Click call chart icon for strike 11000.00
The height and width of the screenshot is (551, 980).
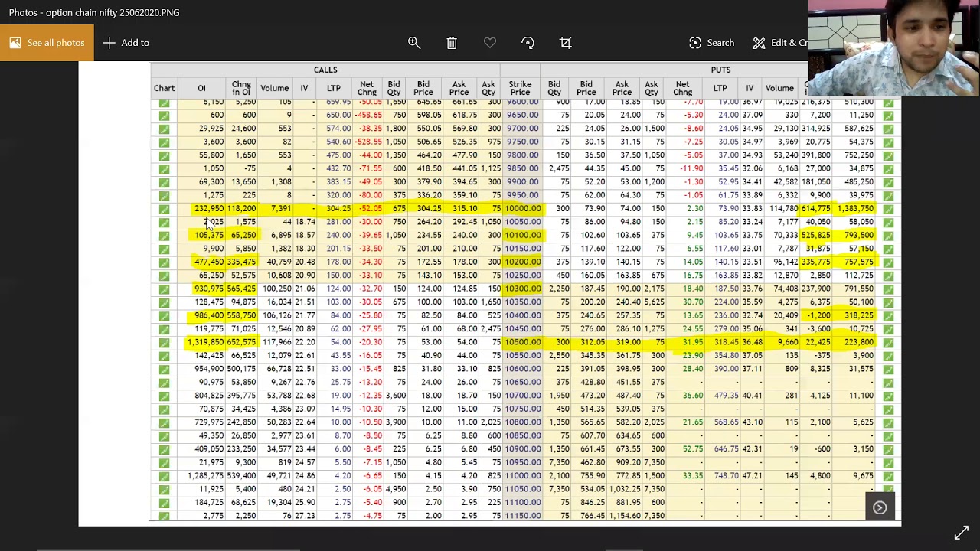(164, 476)
